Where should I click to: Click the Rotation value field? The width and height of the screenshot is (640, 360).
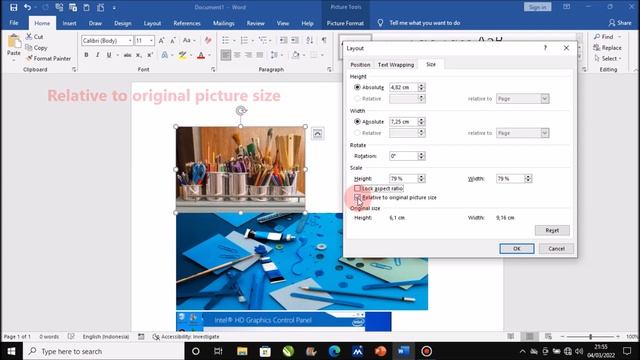point(403,156)
